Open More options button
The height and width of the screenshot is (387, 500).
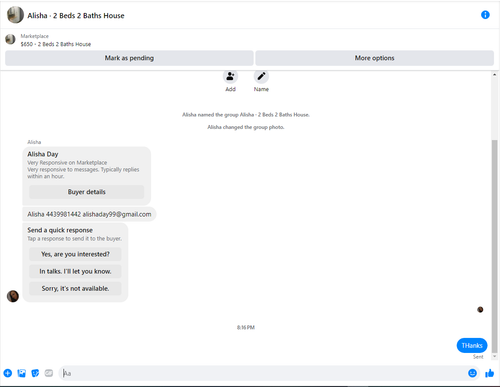374,58
